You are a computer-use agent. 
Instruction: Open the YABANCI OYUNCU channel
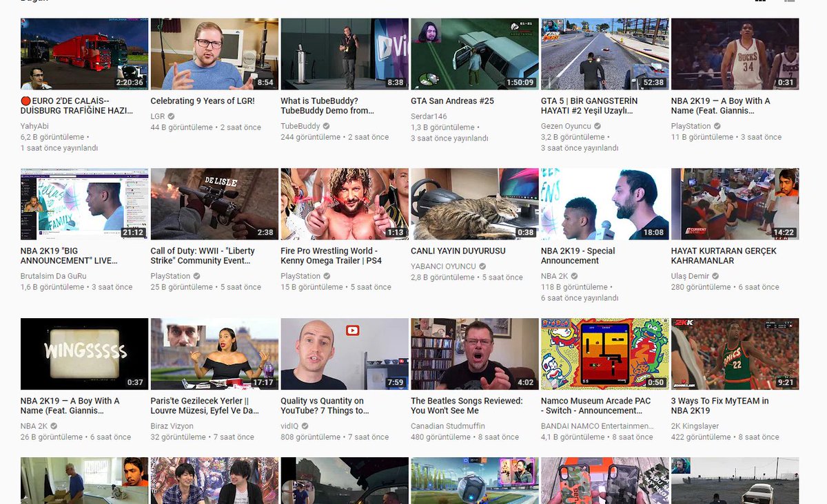(443, 266)
